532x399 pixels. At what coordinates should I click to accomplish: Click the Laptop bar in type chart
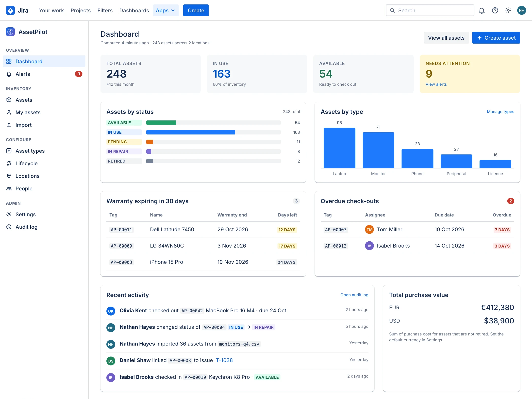pos(339,148)
